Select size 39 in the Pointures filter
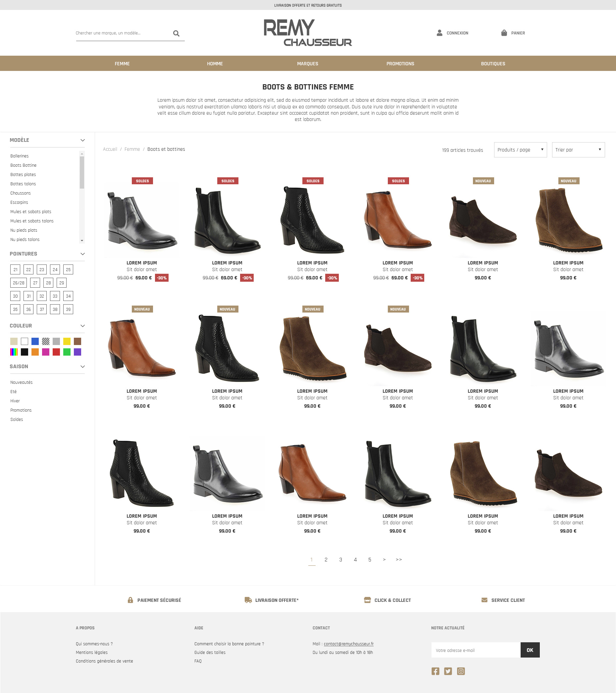Viewport: 616px width, 693px height. (68, 309)
